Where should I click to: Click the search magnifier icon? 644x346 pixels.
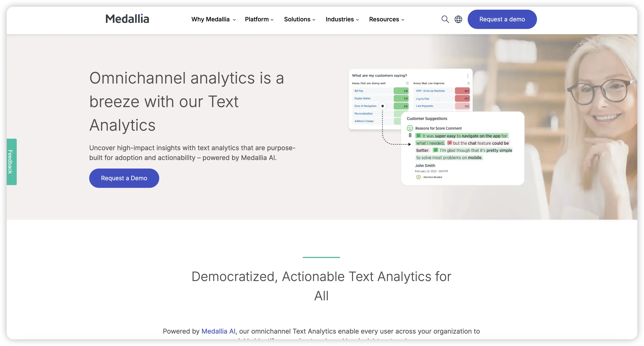(445, 19)
